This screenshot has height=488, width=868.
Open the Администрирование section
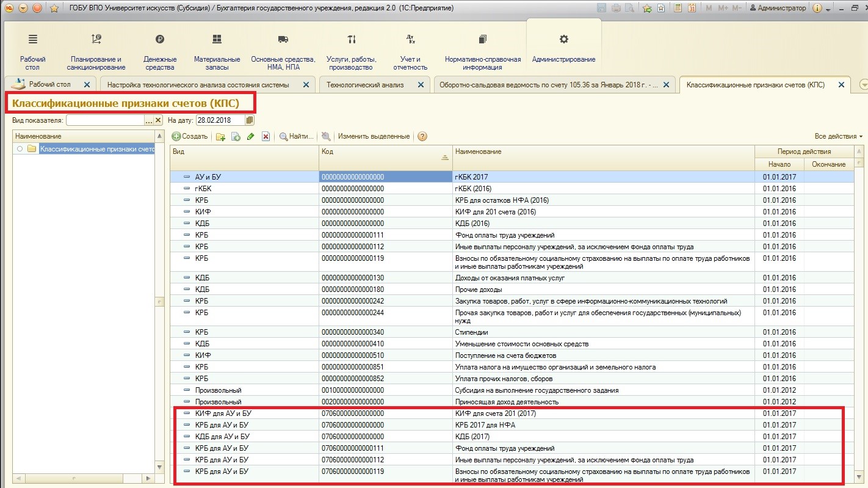[x=563, y=49]
